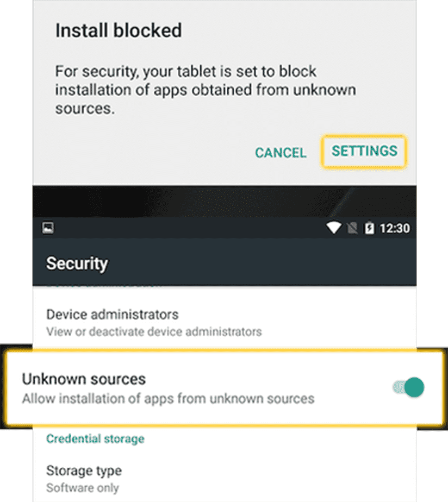The image size is (448, 502).
Task: Tap the Wi-Fi status icon
Action: pos(334,228)
